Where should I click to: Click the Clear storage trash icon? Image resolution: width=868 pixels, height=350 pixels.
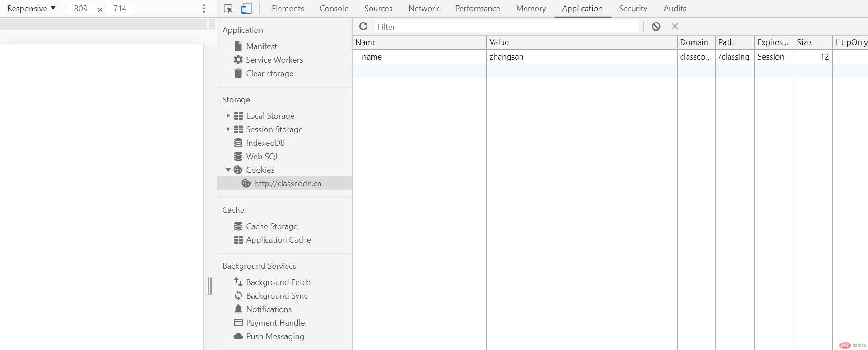click(238, 74)
